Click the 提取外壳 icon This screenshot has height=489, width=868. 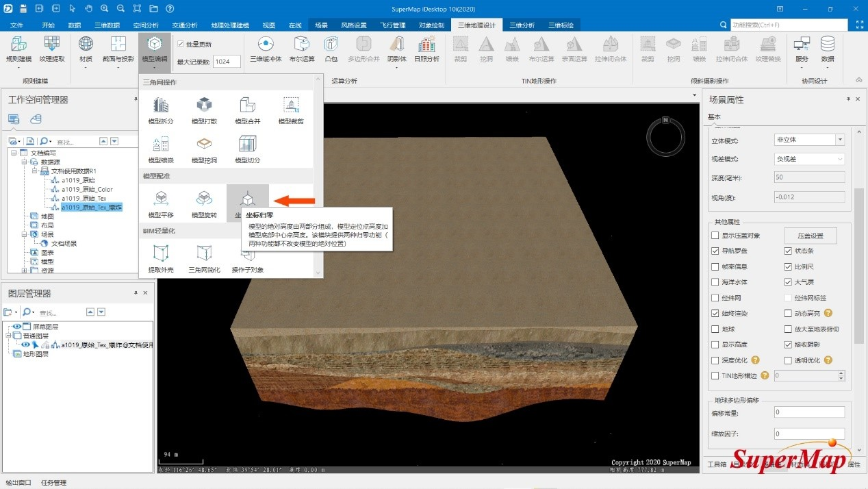pyautogui.click(x=161, y=258)
